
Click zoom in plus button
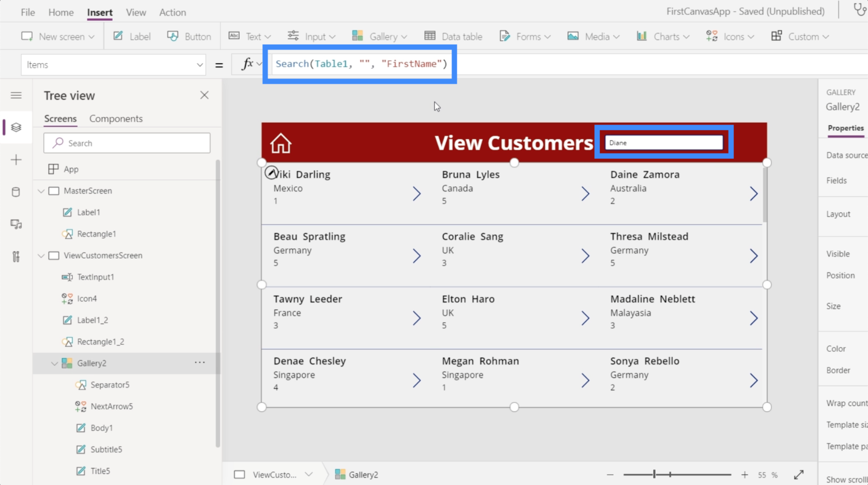(x=745, y=475)
